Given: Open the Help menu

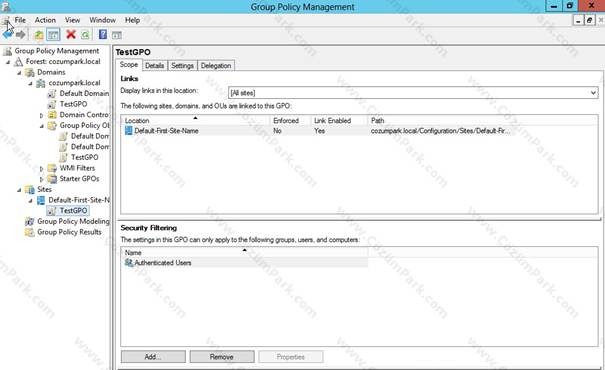Looking at the screenshot, I should [132, 20].
